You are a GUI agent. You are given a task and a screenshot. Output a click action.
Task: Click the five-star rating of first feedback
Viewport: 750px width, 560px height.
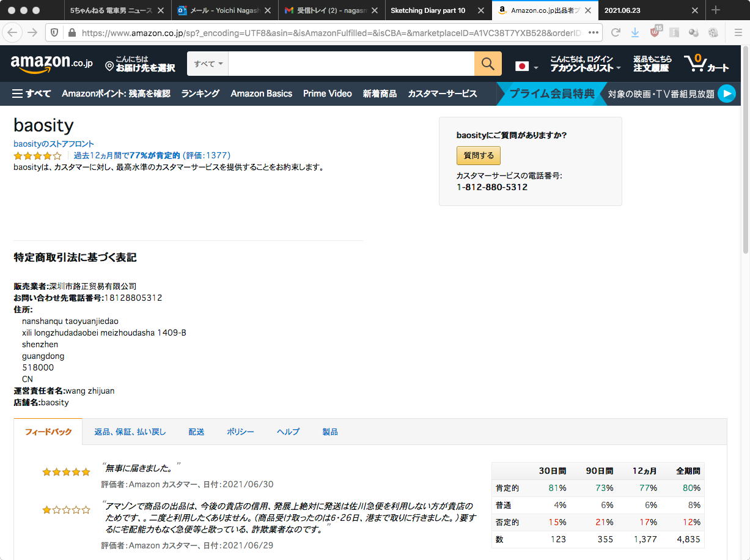[66, 472]
